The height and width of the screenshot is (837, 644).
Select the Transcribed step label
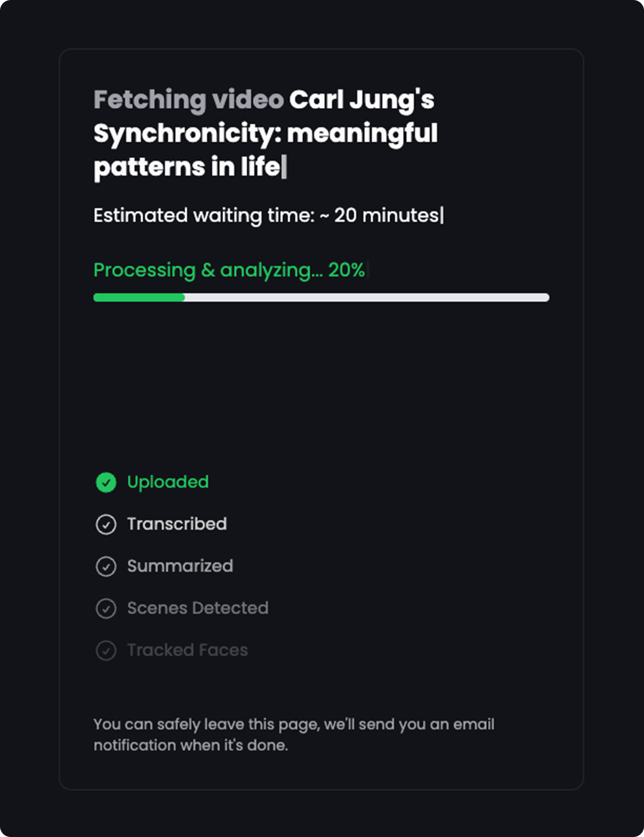tap(177, 524)
